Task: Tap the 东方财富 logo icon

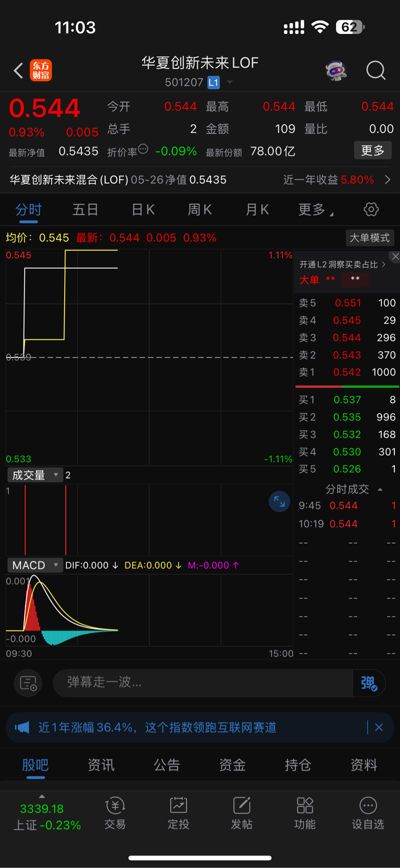Action: (41, 70)
